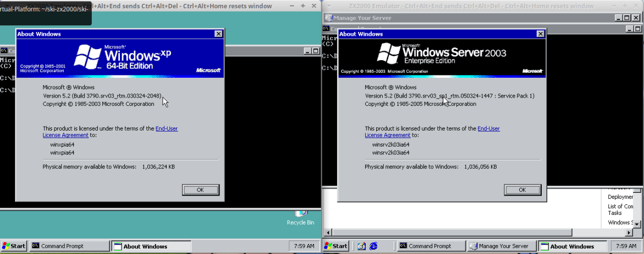Maximize the right ZX2000 Emulator window with plus button
The width and height of the screenshot is (644, 254).
coord(624,6)
